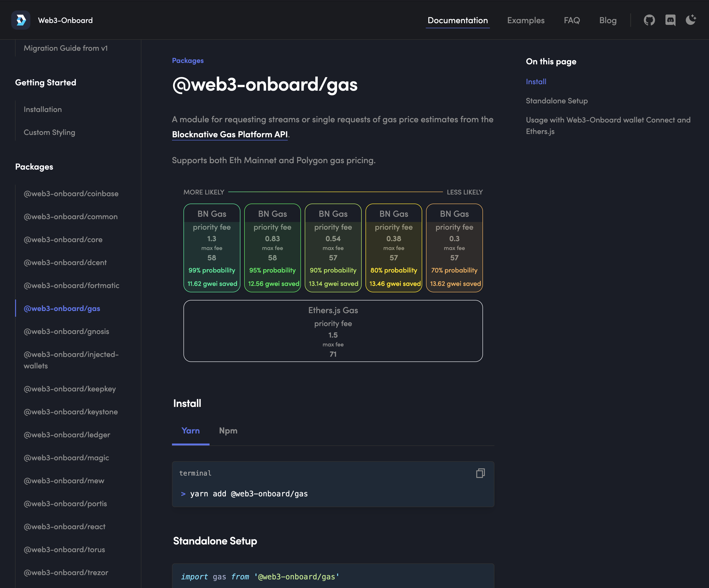The width and height of the screenshot is (709, 588).
Task: Click the Packages breadcrumb link
Action: tap(188, 61)
